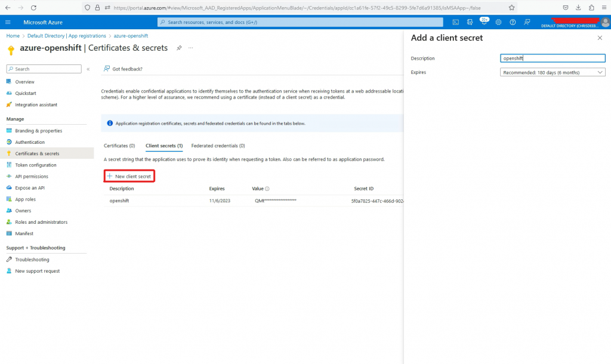Open the more options ellipsis by the title

190,48
